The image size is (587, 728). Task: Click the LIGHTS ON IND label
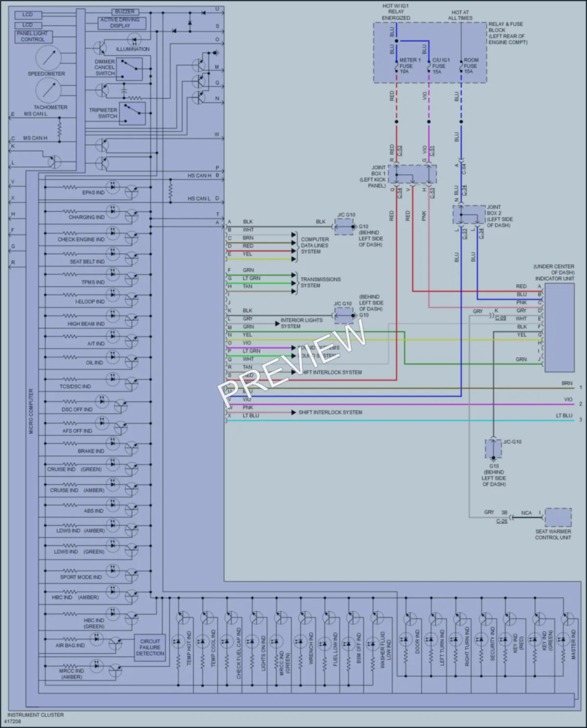263,653
